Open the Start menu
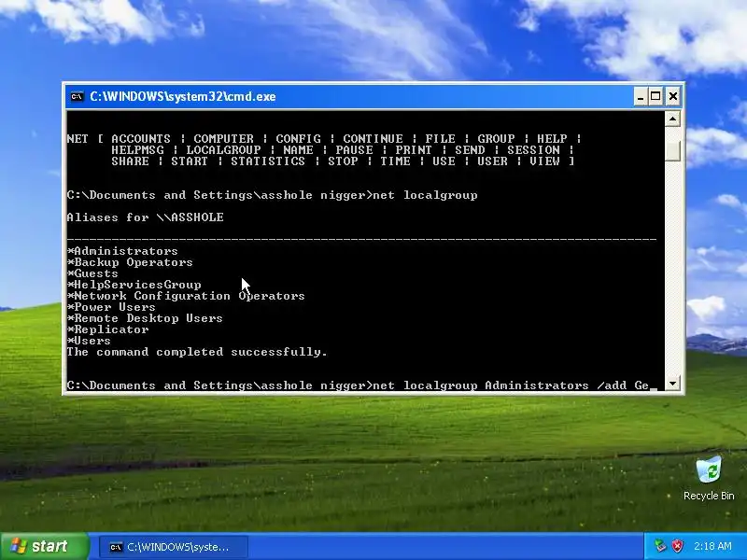 (x=44, y=546)
